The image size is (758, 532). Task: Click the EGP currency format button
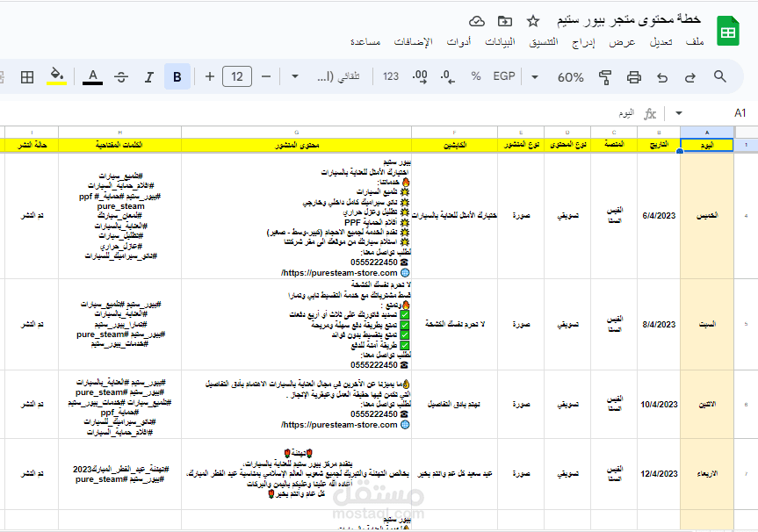[x=504, y=76]
